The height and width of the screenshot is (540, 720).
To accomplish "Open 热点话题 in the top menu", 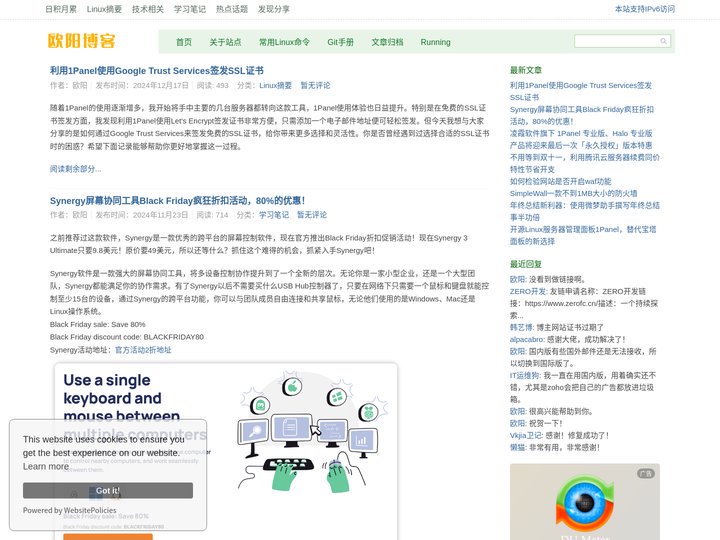I will click(x=232, y=9).
